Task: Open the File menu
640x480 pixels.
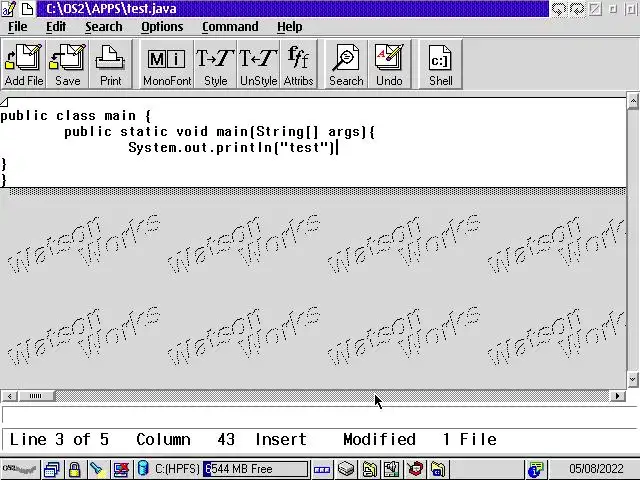Action: point(18,27)
